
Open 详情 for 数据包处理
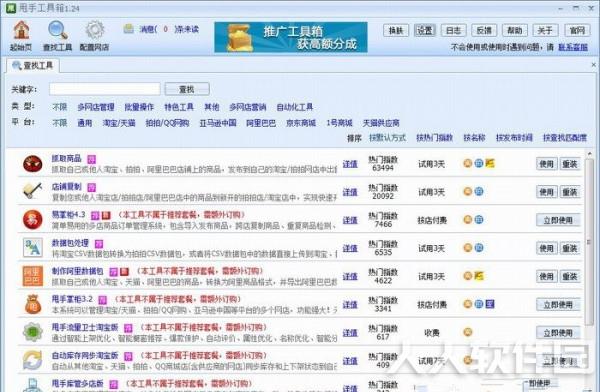point(350,248)
